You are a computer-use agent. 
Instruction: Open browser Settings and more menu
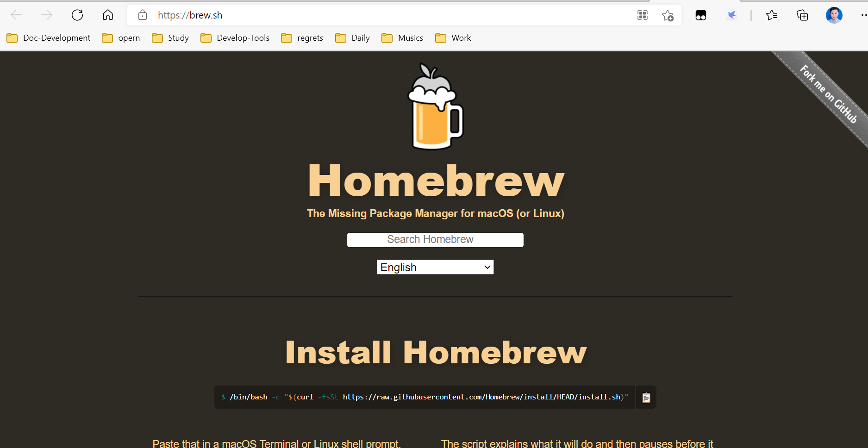[x=864, y=15]
